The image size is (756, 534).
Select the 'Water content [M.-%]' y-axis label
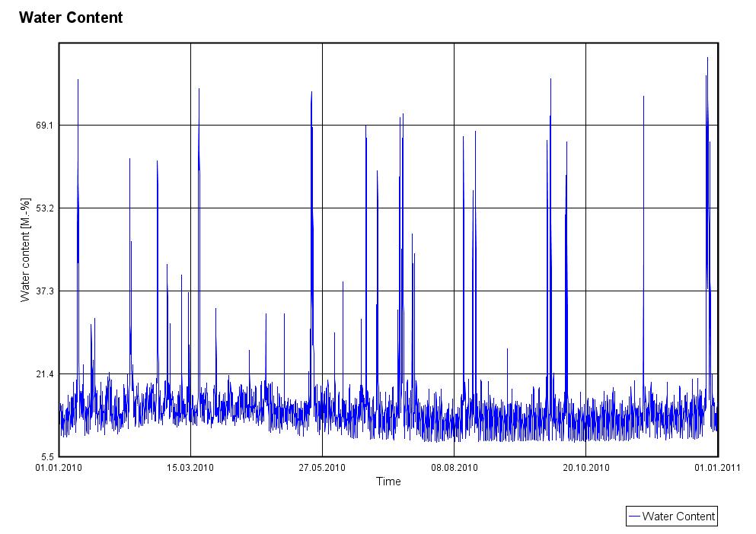click(25, 250)
